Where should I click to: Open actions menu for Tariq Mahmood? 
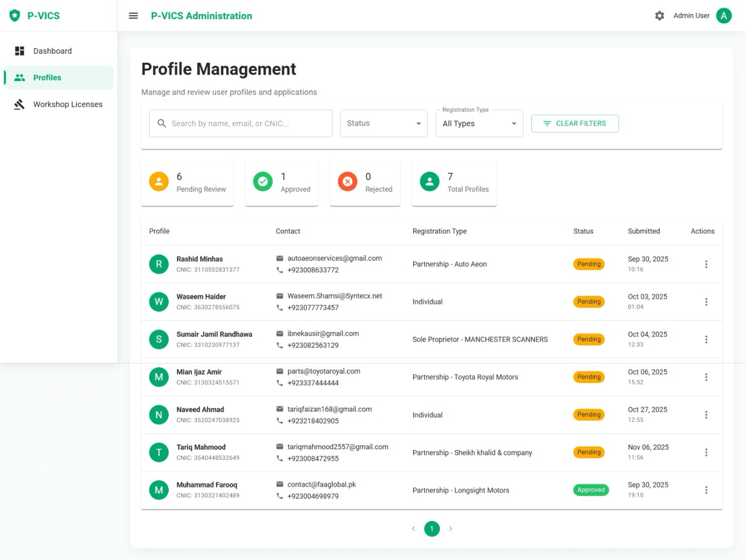pyautogui.click(x=706, y=452)
